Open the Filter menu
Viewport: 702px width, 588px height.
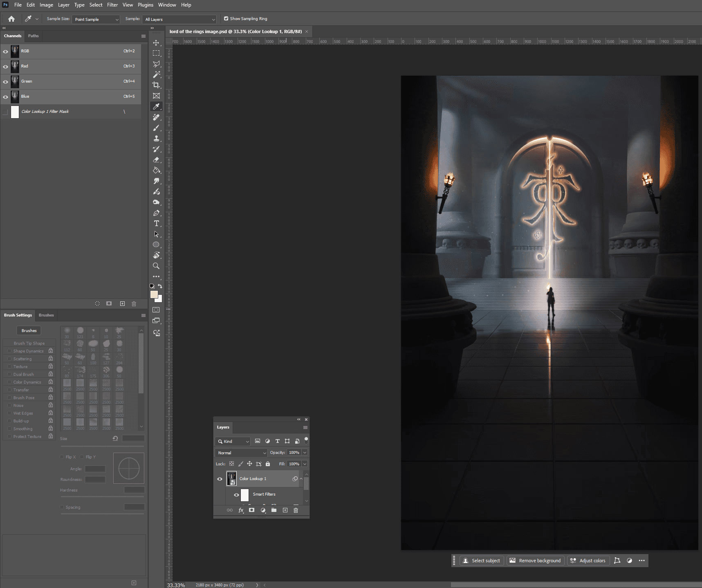pos(112,5)
